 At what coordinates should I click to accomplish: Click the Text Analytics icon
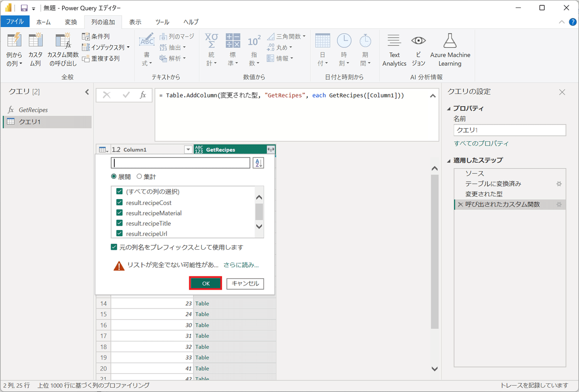[x=394, y=41]
